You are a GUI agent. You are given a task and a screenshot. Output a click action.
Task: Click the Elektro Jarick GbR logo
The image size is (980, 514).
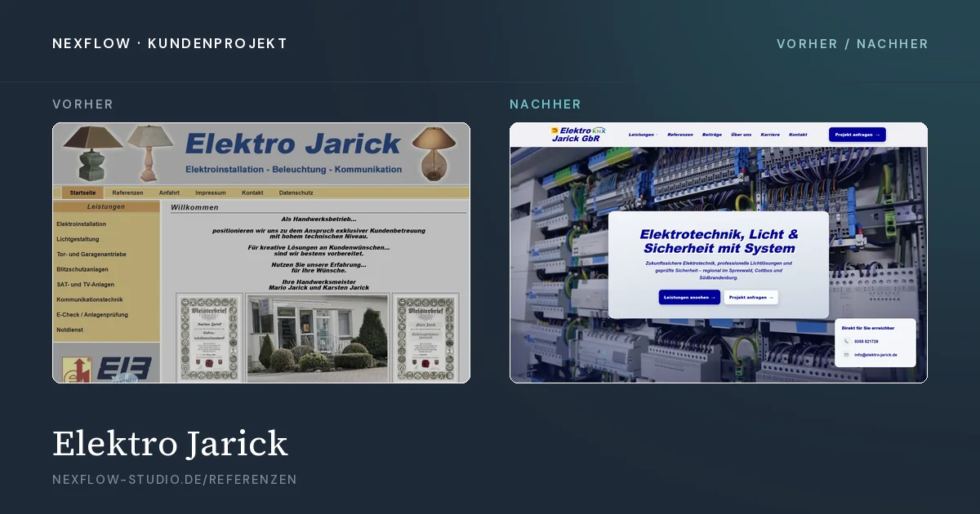point(578,134)
